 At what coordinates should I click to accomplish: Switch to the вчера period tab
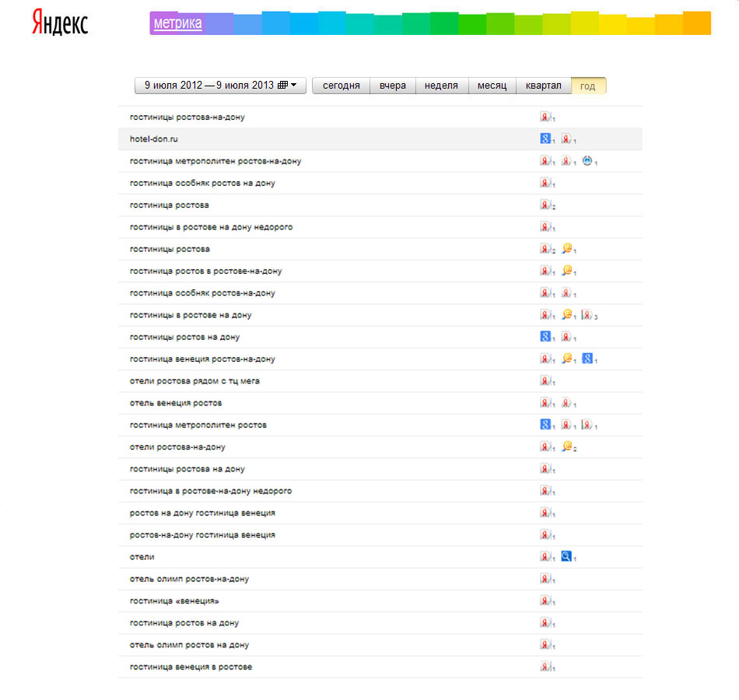point(393,86)
